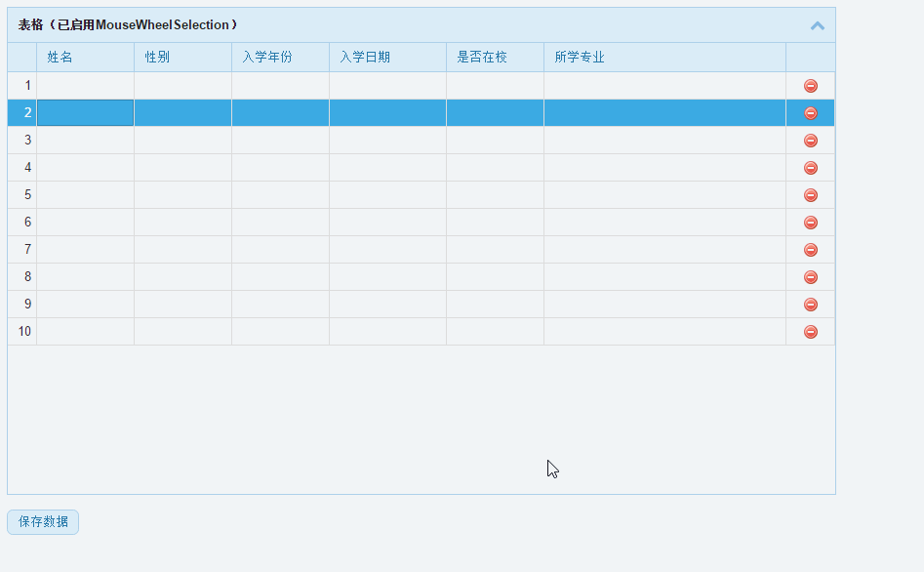Select row number 1
This screenshot has height=572, width=924.
22,86
